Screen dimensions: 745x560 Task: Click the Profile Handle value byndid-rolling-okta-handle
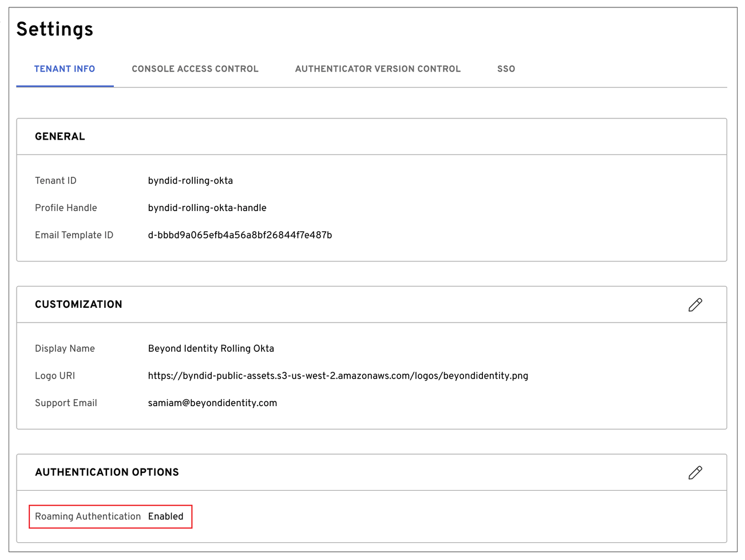click(x=207, y=208)
